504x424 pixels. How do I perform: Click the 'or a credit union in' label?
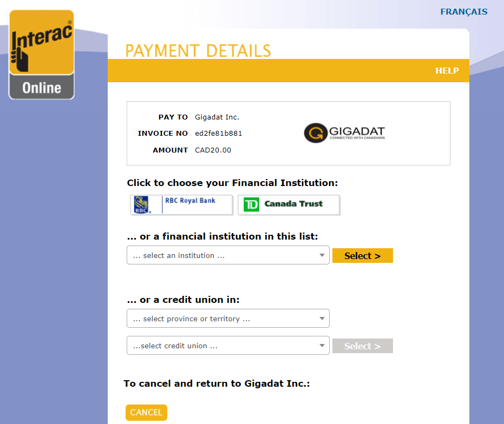pos(183,300)
